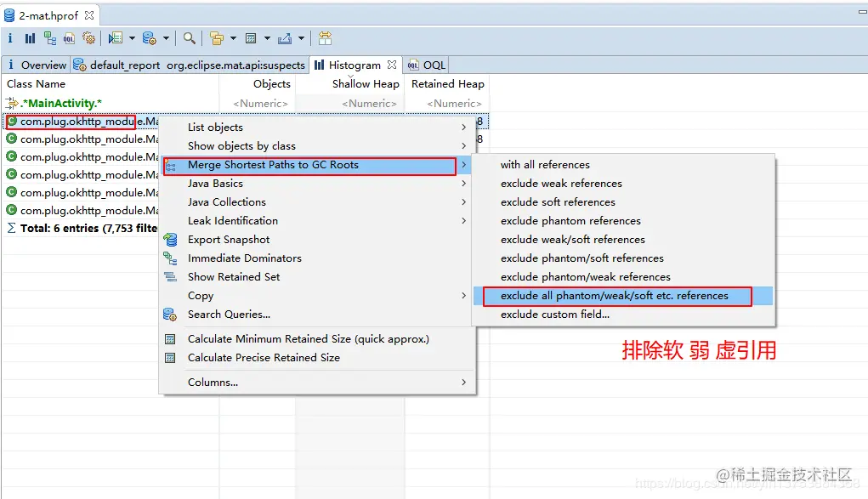
Task: Click the Export Snapshot menu icon
Action: pos(171,240)
